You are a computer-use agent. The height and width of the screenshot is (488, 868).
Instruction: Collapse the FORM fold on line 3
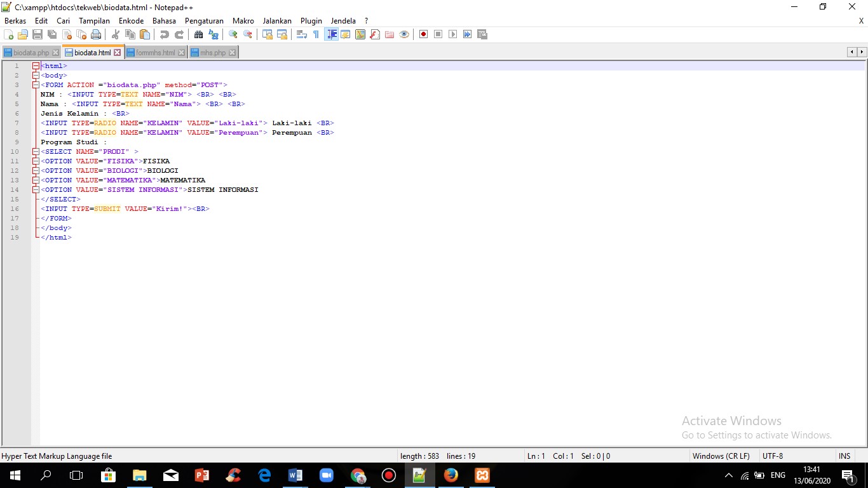pos(36,85)
